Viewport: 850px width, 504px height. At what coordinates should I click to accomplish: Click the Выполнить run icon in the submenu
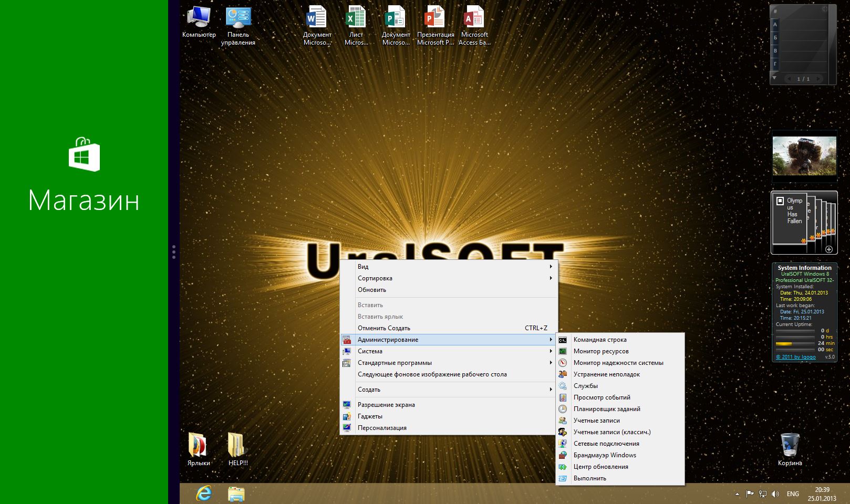click(563, 478)
